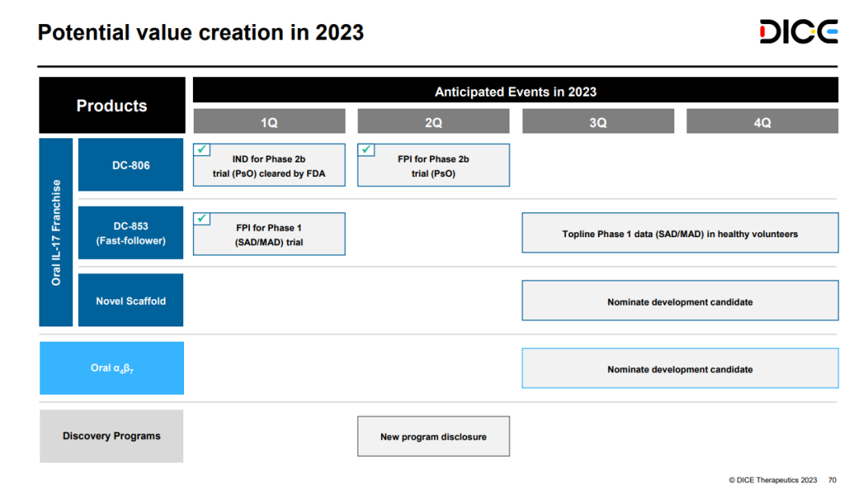Click the Discovery Programs gray block

112,437
